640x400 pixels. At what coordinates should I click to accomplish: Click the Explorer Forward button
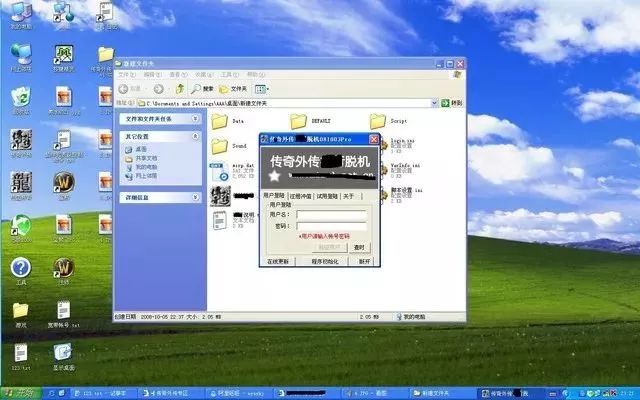[159, 89]
